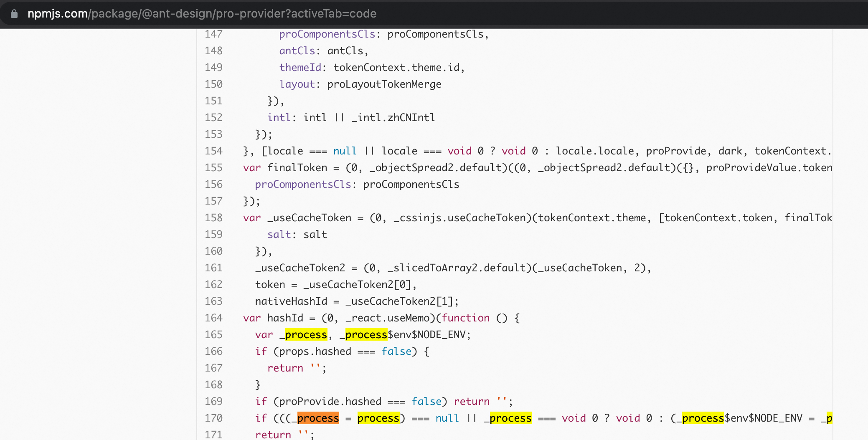The height and width of the screenshot is (440, 868).
Task: Select the "themeId" property on line 149
Action: (x=300, y=67)
